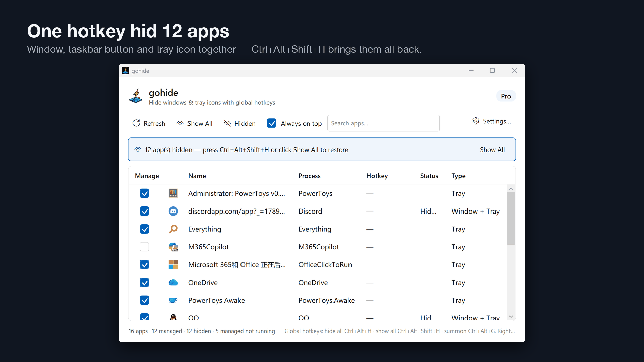Viewport: 644px width, 362px height.
Task: Check manage checkbox for M365Copilot
Action: click(x=144, y=247)
